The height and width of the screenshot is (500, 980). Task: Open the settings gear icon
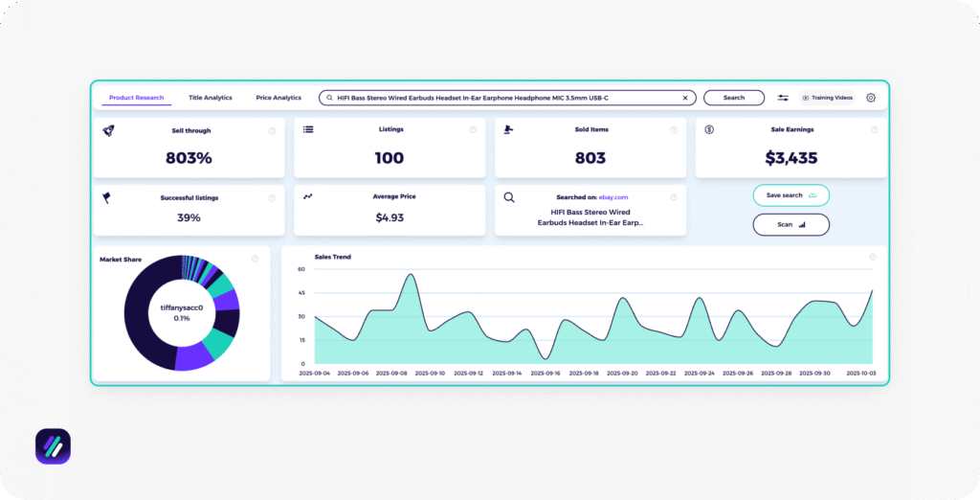[x=871, y=98]
